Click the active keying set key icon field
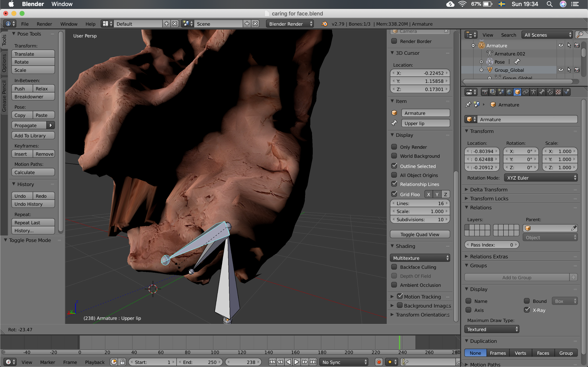This screenshot has width=588, height=367. click(x=428, y=362)
